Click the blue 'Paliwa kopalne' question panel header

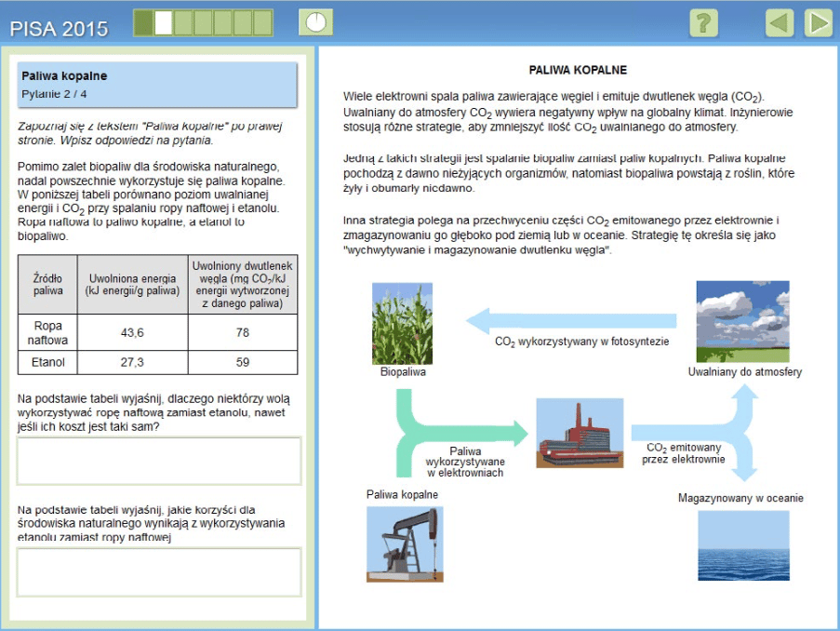[157, 85]
